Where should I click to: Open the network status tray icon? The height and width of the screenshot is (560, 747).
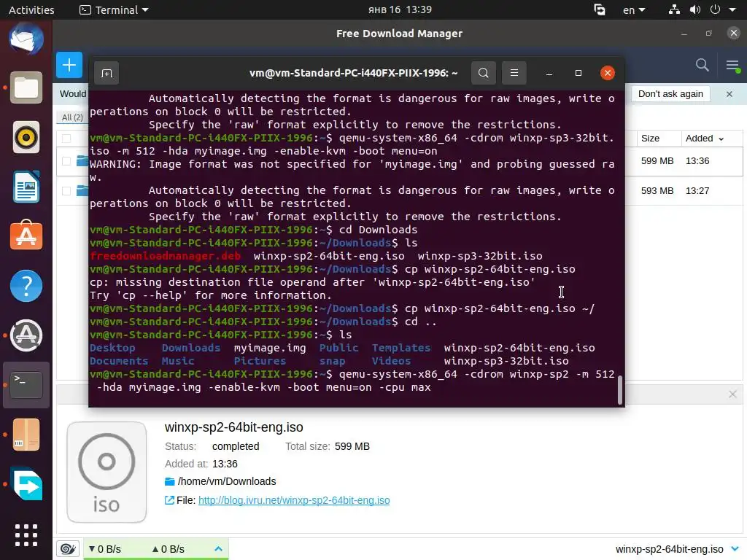tap(674, 9)
